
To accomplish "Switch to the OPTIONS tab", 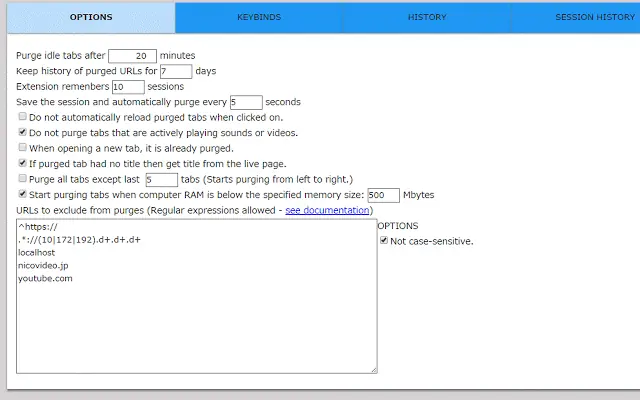I will [x=91, y=18].
